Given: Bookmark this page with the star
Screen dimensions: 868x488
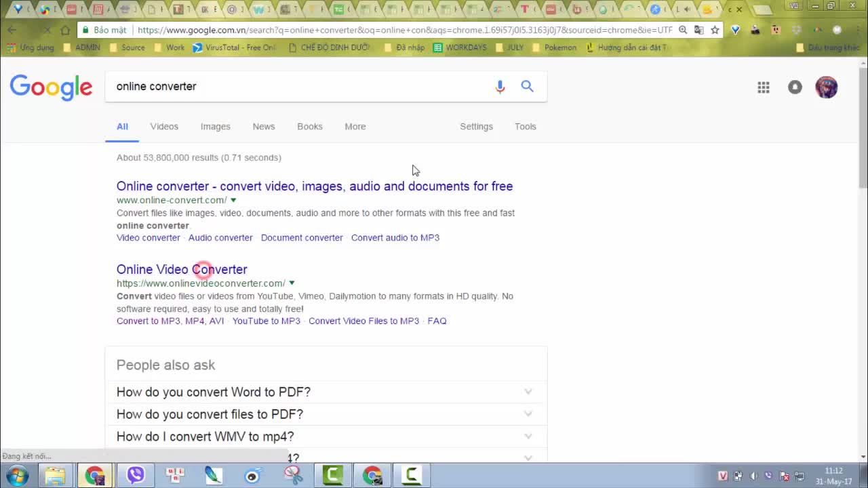Looking at the screenshot, I should click(715, 30).
